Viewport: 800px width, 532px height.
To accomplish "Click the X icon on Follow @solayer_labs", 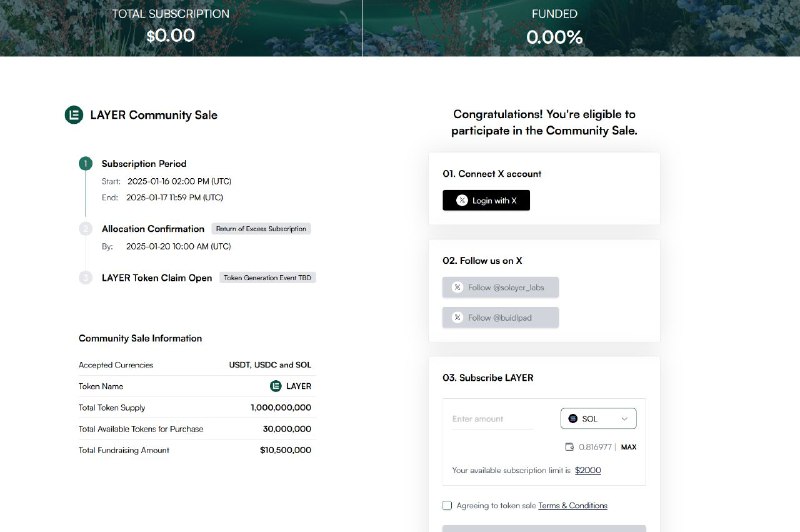I will coord(458,287).
